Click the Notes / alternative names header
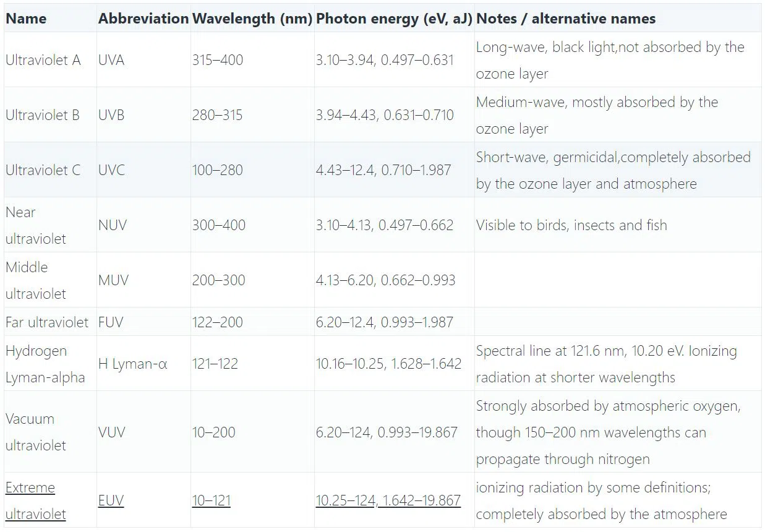 coord(565,19)
